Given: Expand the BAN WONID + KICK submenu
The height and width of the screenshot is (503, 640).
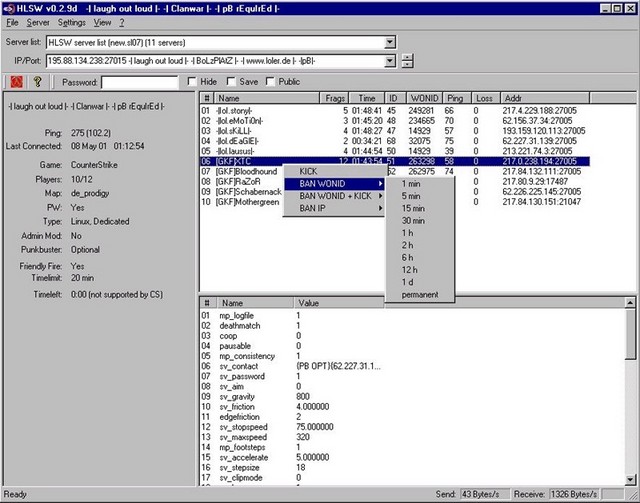Looking at the screenshot, I should [x=335, y=196].
